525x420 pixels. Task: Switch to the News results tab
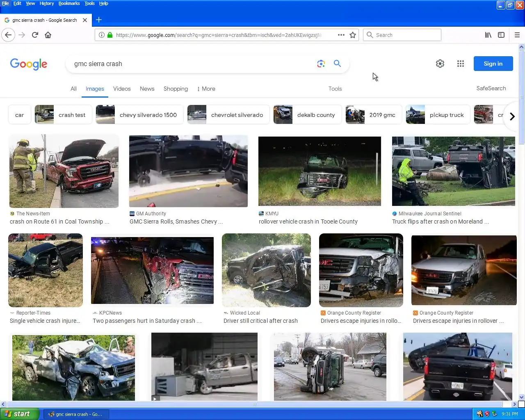(x=147, y=89)
